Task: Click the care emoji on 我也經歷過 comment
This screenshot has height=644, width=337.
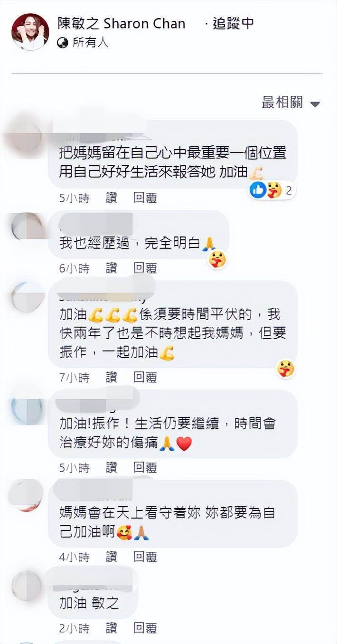Action: (x=217, y=259)
